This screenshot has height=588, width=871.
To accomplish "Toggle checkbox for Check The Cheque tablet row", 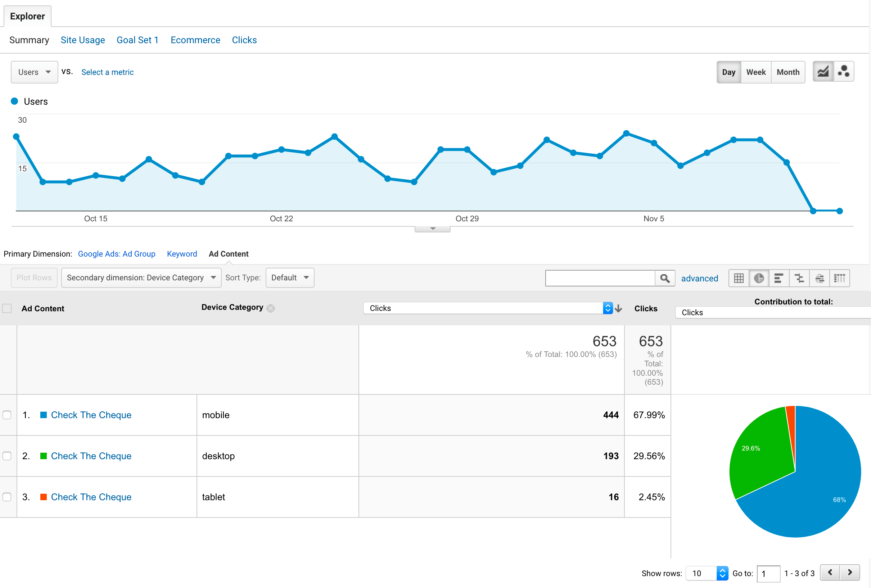I will tap(6, 497).
